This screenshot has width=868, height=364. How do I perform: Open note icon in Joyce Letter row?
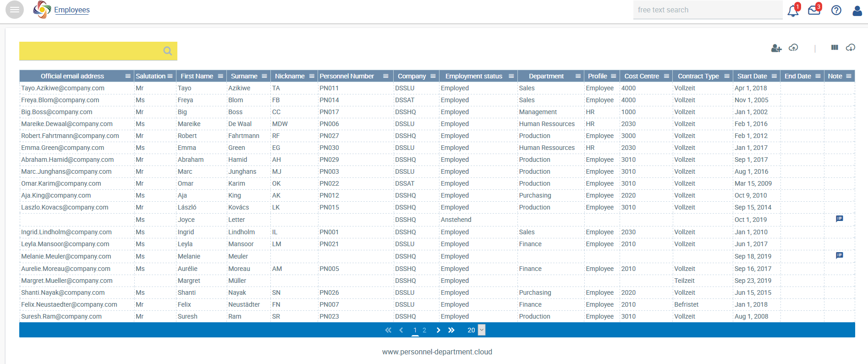coord(840,219)
